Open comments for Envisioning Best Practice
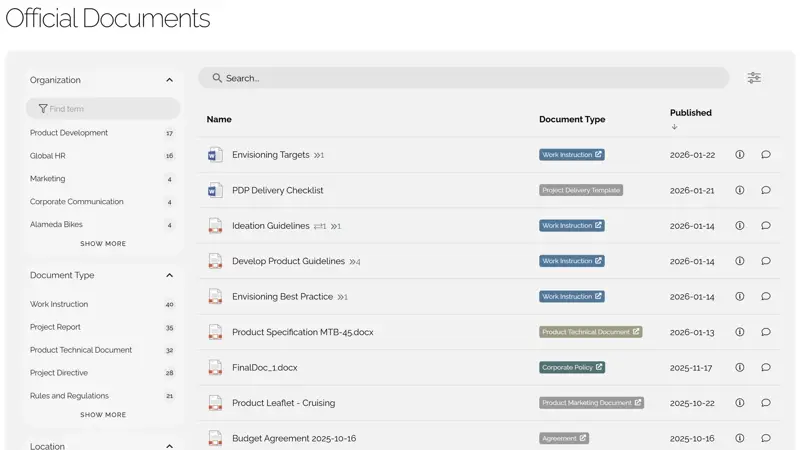 pos(766,296)
